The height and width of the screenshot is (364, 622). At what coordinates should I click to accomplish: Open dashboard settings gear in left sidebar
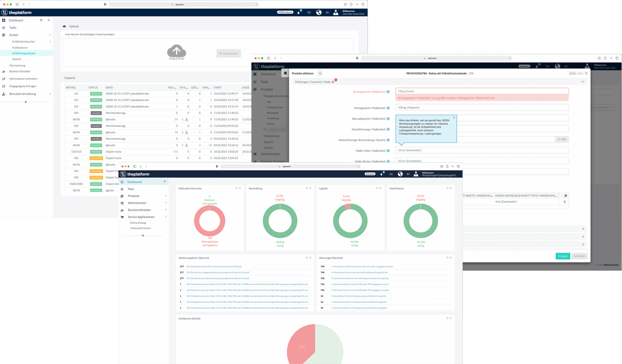(41, 20)
